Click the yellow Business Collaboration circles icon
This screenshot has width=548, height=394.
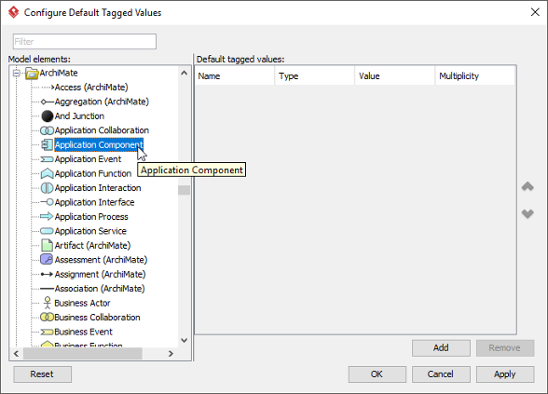click(x=47, y=317)
